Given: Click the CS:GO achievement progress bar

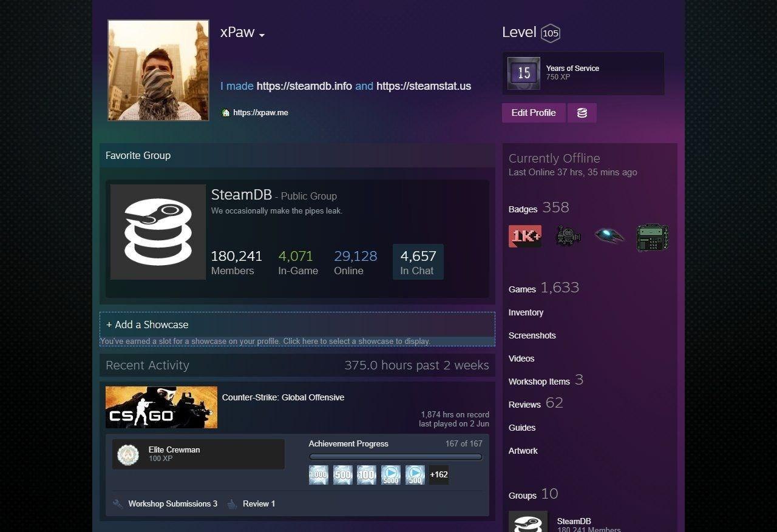Looking at the screenshot, I should tap(396, 457).
